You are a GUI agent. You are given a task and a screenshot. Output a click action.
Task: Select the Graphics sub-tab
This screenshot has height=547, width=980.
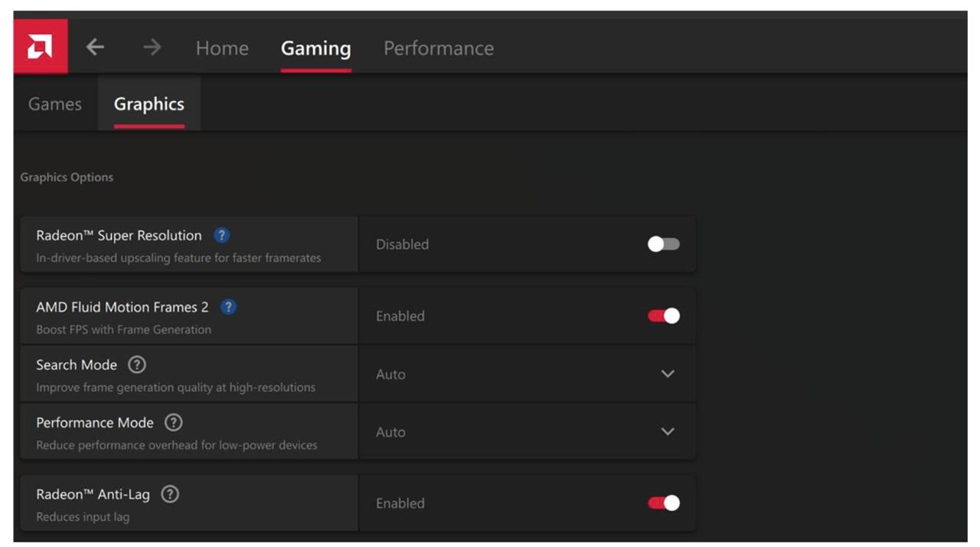[x=149, y=103]
